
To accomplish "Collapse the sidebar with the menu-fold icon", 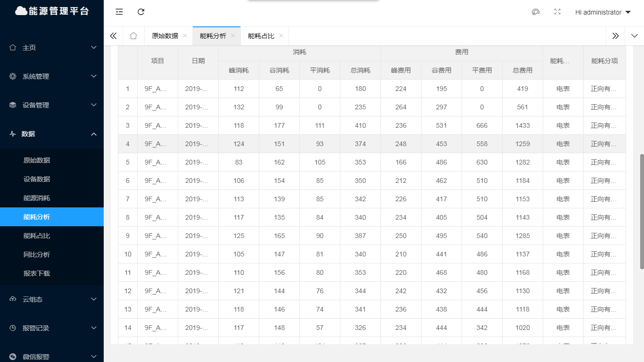I will 119,12.
